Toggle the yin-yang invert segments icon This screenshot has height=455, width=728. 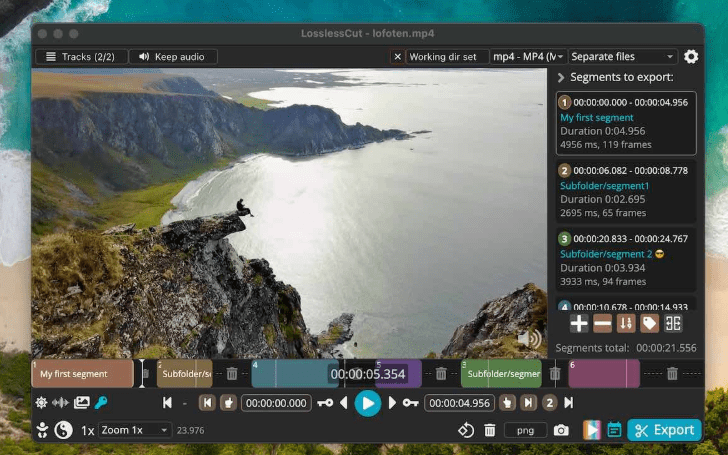[64, 430]
